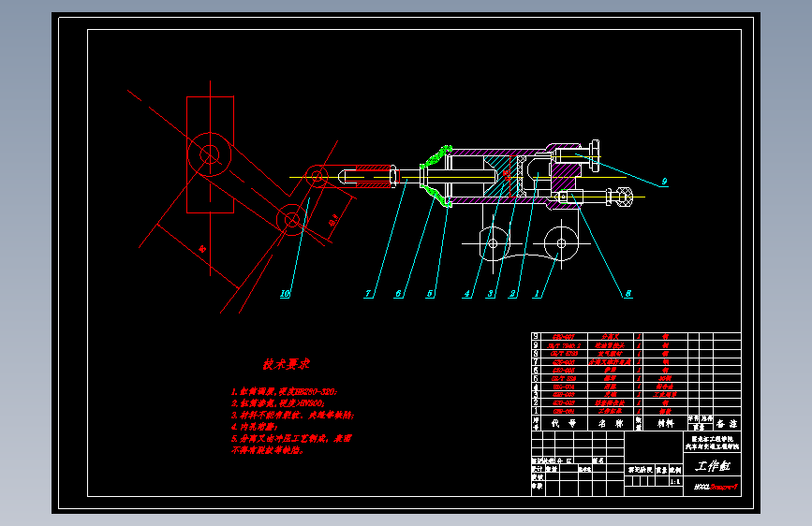This screenshot has width=812, height=526.
Task: Click the scale value 1:1
Action: click(x=675, y=481)
